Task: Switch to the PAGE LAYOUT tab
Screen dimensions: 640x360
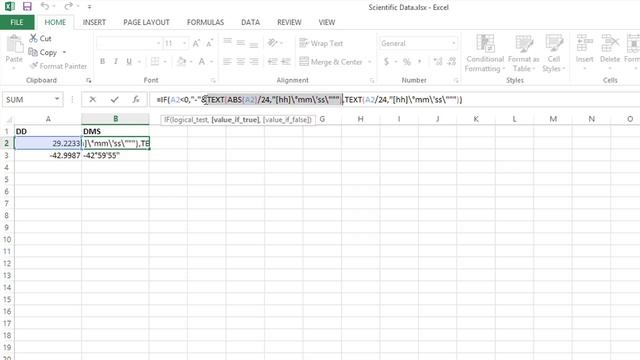Action: point(146,22)
